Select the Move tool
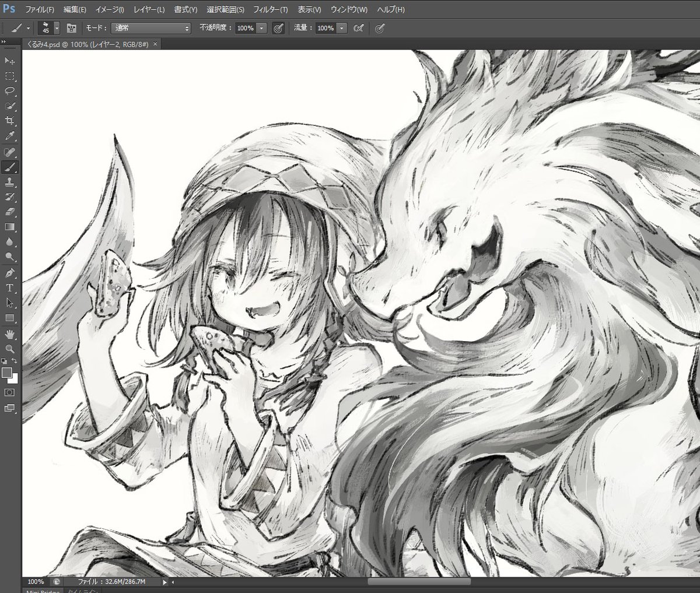The width and height of the screenshot is (700, 593). click(10, 61)
